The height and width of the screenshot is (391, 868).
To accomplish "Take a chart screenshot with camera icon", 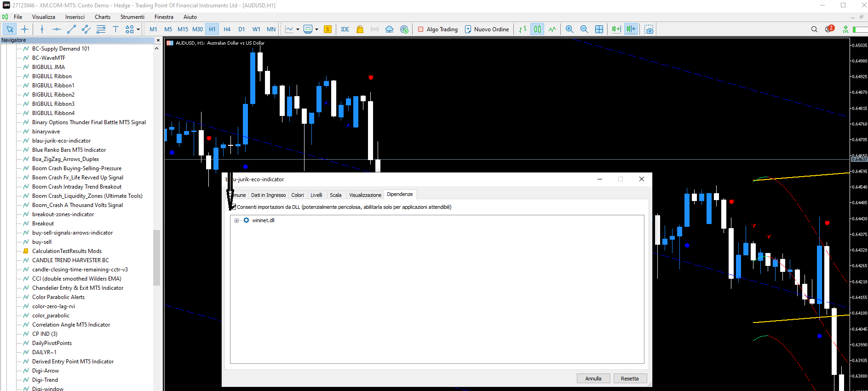I will [649, 29].
